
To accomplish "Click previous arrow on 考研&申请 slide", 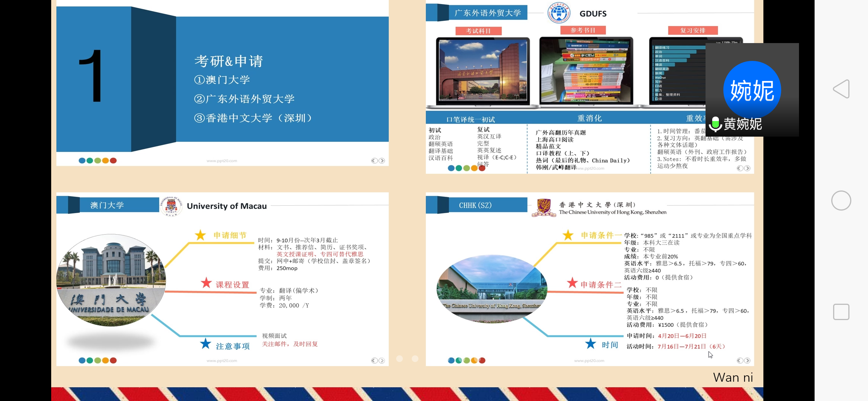I will tap(374, 161).
